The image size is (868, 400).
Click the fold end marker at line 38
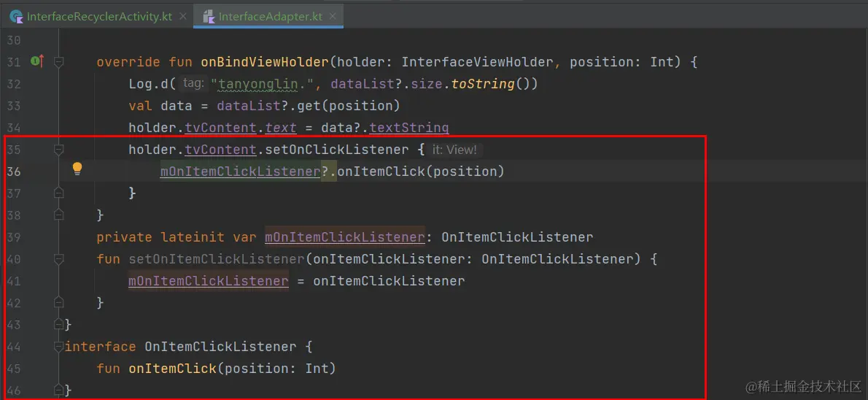click(x=59, y=215)
